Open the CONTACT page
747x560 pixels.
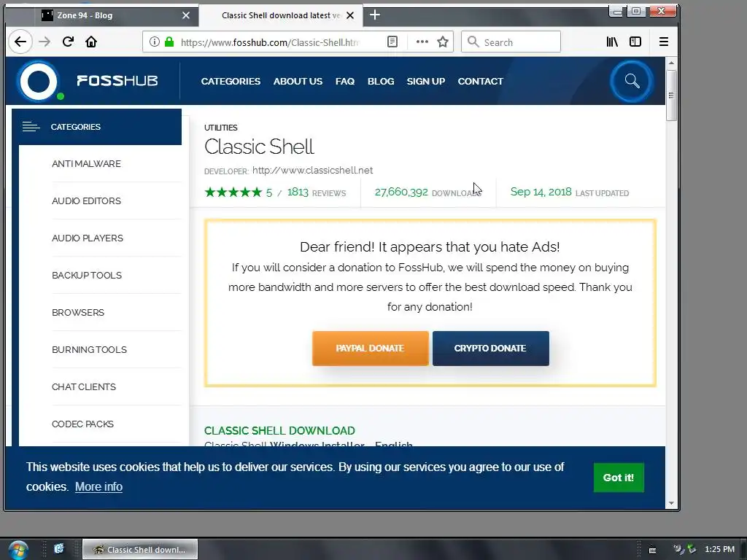480,82
